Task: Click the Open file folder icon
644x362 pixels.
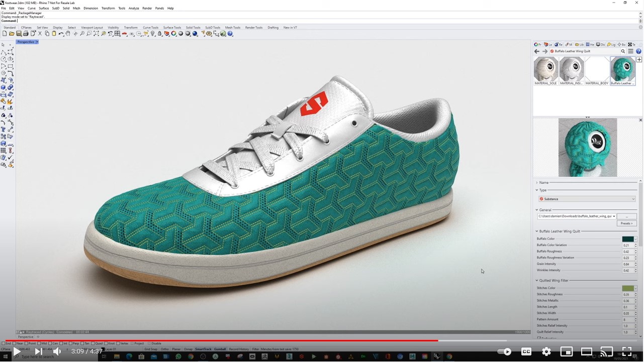Action: 12,34
